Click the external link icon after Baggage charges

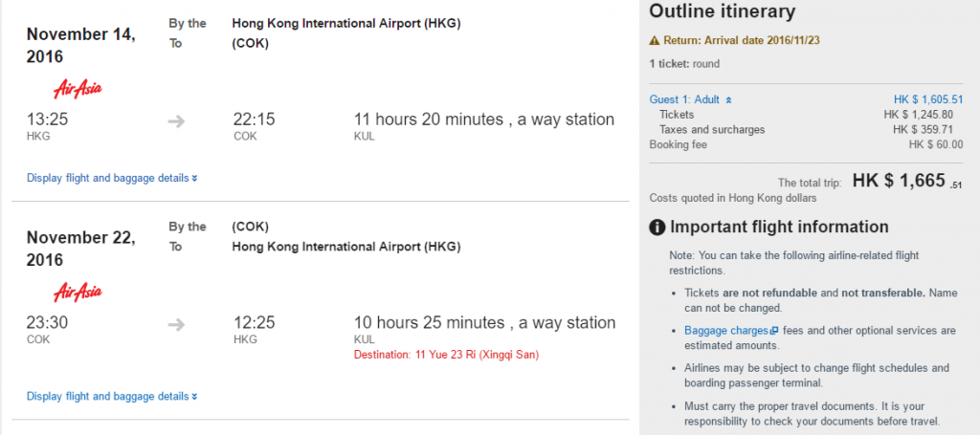[x=773, y=331]
